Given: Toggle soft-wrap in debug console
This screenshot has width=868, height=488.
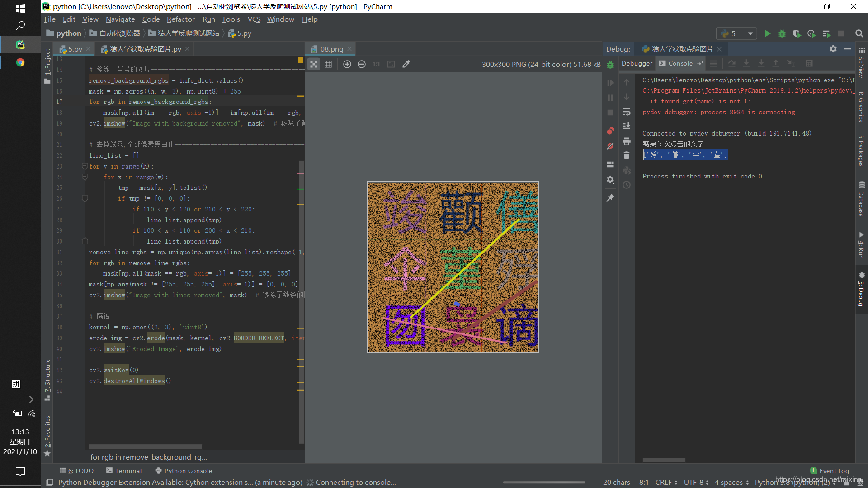Looking at the screenshot, I should pyautogui.click(x=627, y=112).
